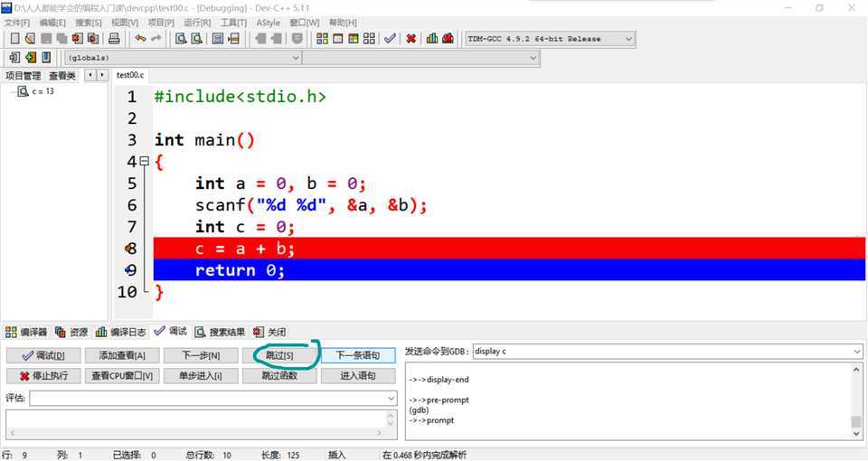Switch to the 资源 bottom tab
The image size is (868, 461).
point(71,332)
